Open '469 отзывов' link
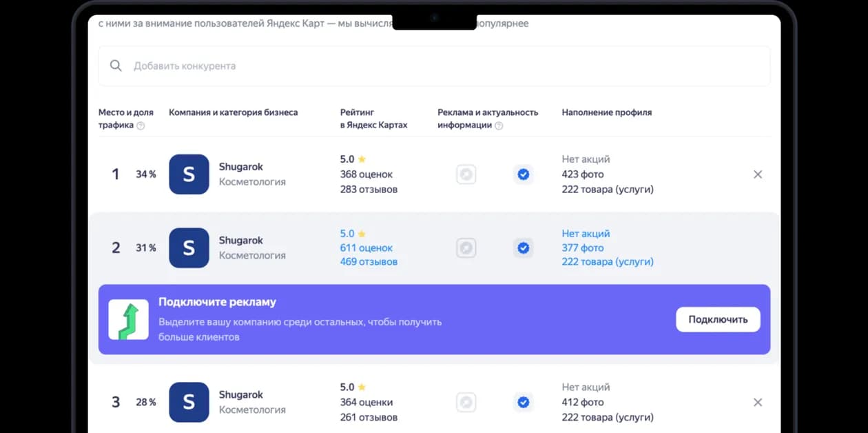The width and height of the screenshot is (868, 433). click(369, 262)
